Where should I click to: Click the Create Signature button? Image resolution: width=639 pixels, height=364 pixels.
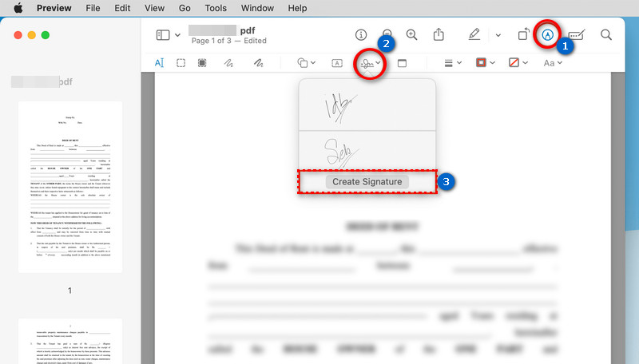367,181
